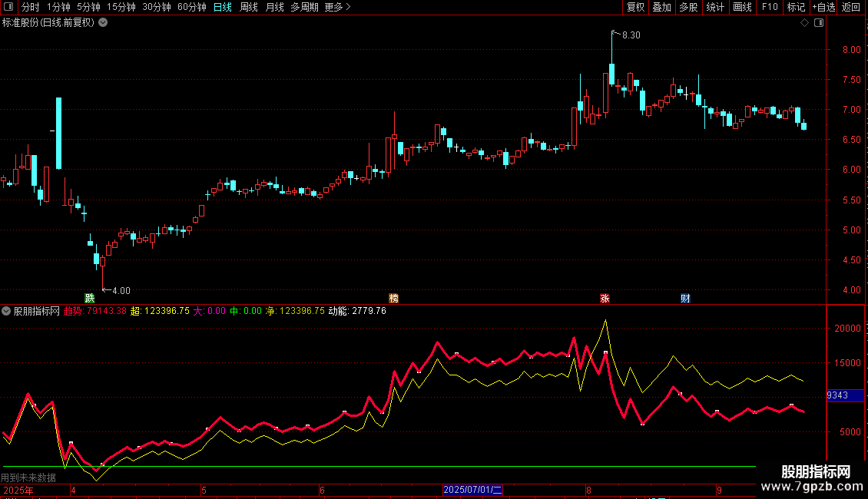Click the diamond icon above the chart
The height and width of the screenshot is (499, 868).
point(805,23)
